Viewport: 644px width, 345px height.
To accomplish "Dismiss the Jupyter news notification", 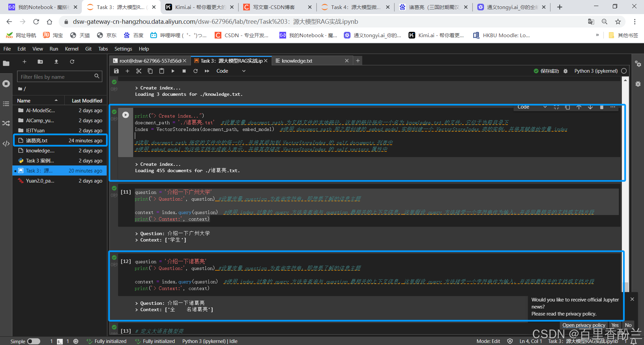I will pyautogui.click(x=632, y=299).
